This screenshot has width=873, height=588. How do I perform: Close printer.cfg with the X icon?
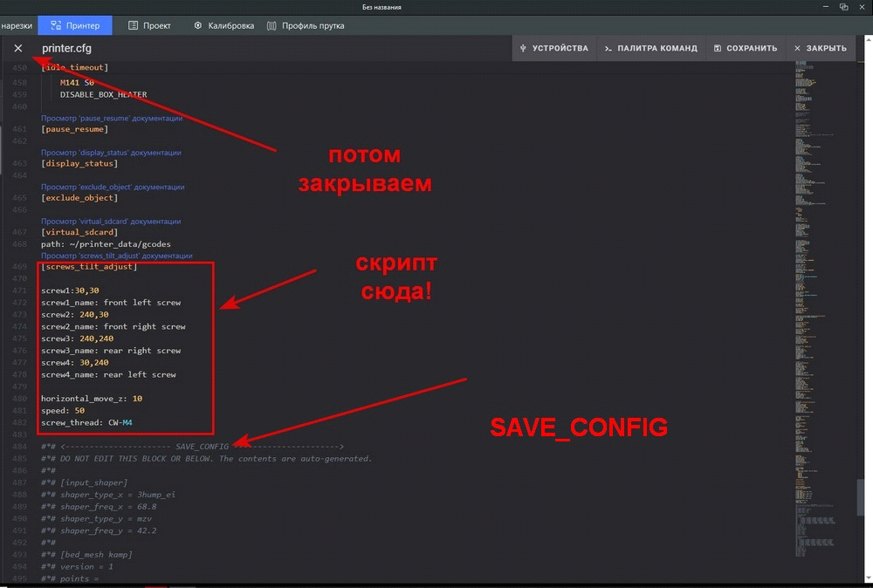coord(18,48)
